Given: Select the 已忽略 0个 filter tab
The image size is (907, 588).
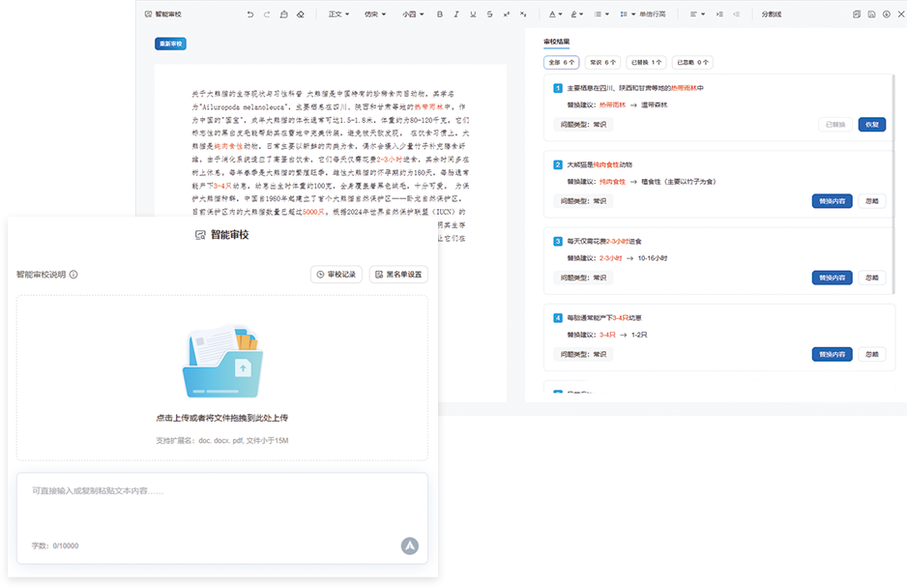Looking at the screenshot, I should tap(692, 62).
